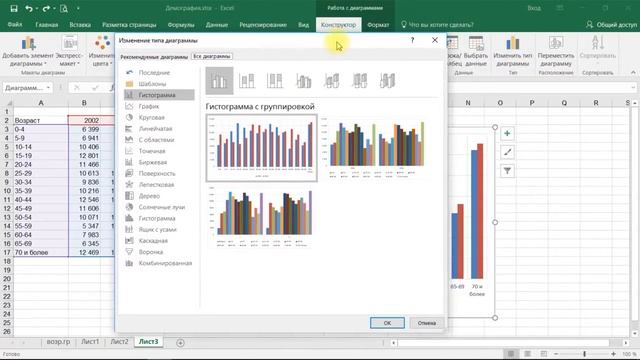Choose the Поверхность chart category
Screen dimensions: 640x360
coord(159,173)
